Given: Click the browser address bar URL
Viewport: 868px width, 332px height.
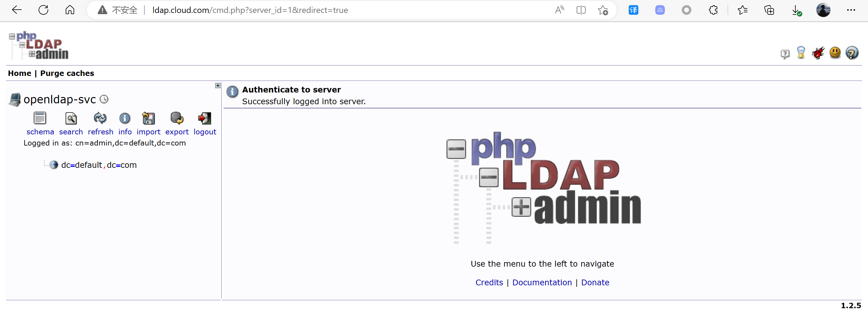Looking at the screenshot, I should (x=250, y=10).
